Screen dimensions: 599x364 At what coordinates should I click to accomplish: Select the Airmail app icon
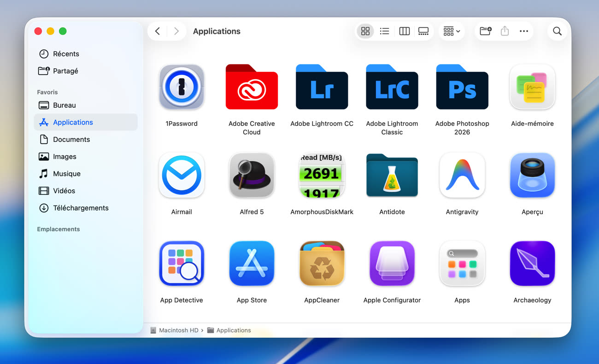182,175
